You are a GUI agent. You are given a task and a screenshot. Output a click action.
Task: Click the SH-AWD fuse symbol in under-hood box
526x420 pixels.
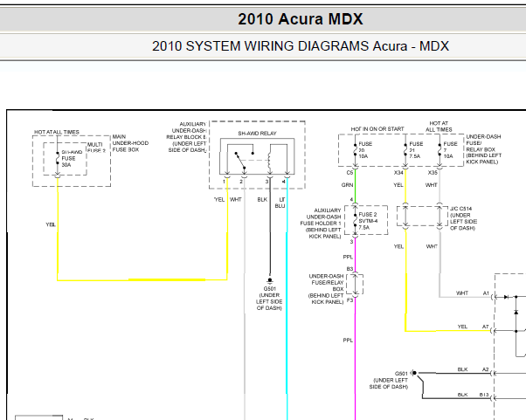click(58, 158)
